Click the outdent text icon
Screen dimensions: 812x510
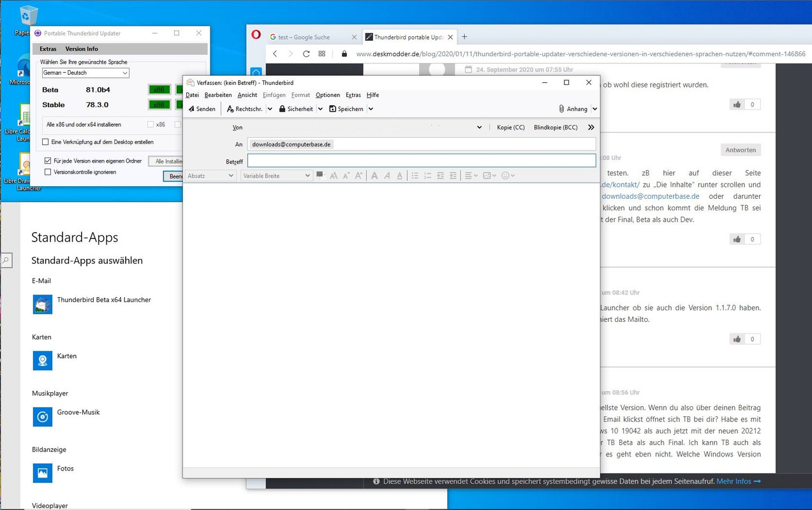440,176
